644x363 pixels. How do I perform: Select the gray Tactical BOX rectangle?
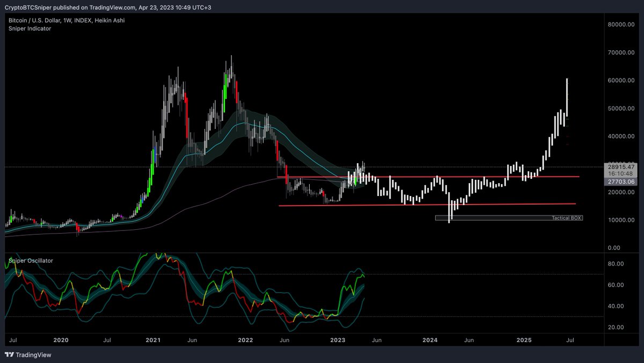pos(509,218)
